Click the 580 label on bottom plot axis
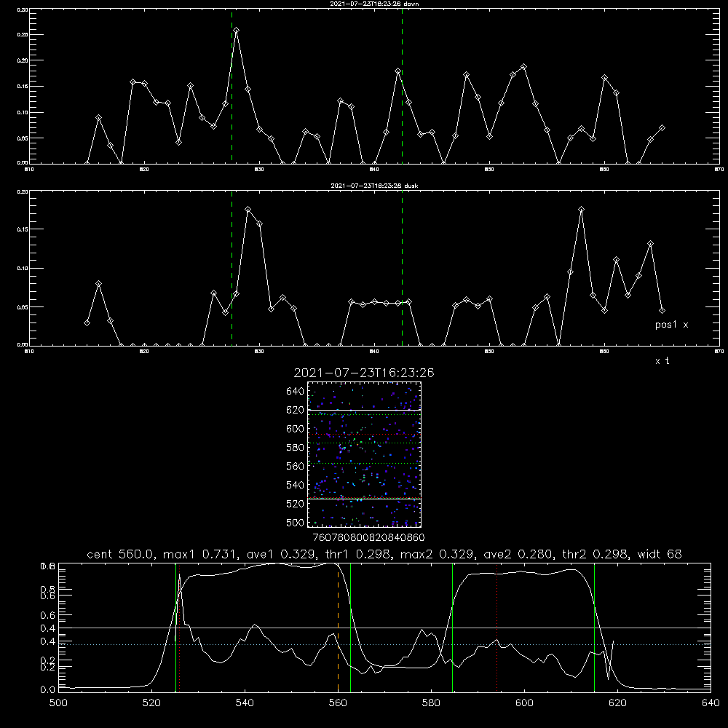This screenshot has height=728, width=728. click(431, 703)
